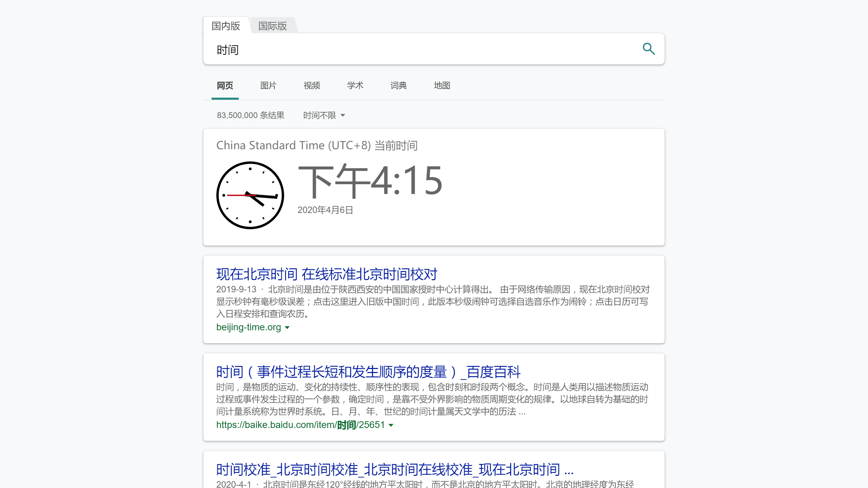Click the China Standard Time (UTC+8) heading
The width and height of the screenshot is (868, 488).
coord(317,145)
